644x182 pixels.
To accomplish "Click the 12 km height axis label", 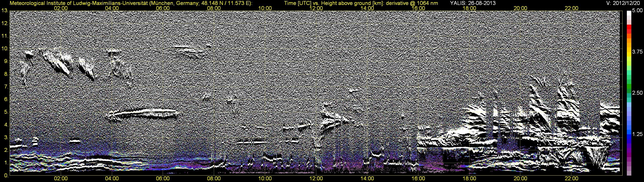I will point(5,23).
